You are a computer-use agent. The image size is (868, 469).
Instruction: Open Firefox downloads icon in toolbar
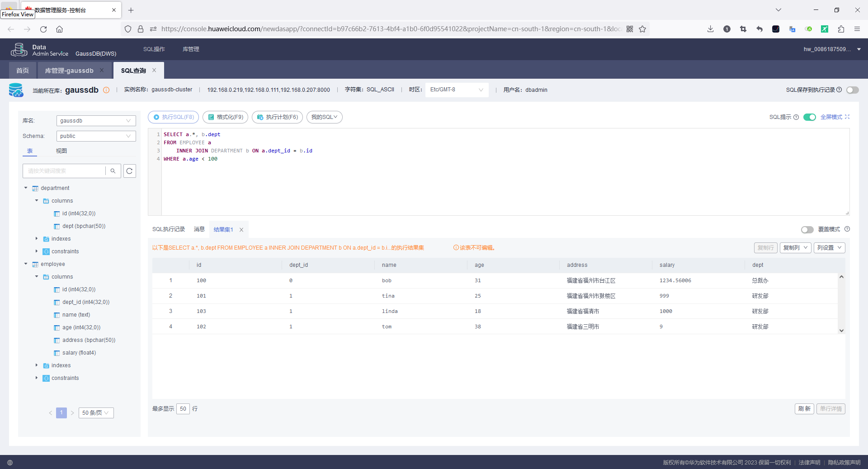click(x=711, y=29)
